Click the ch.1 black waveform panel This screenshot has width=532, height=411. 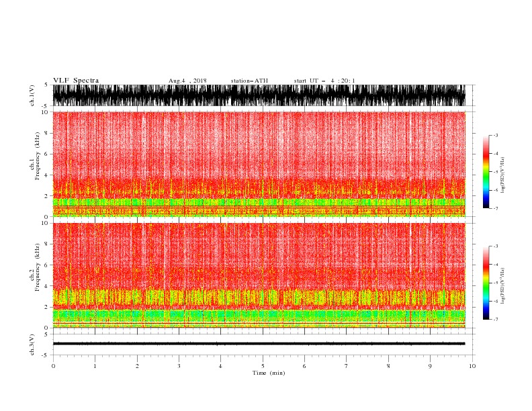(259, 95)
